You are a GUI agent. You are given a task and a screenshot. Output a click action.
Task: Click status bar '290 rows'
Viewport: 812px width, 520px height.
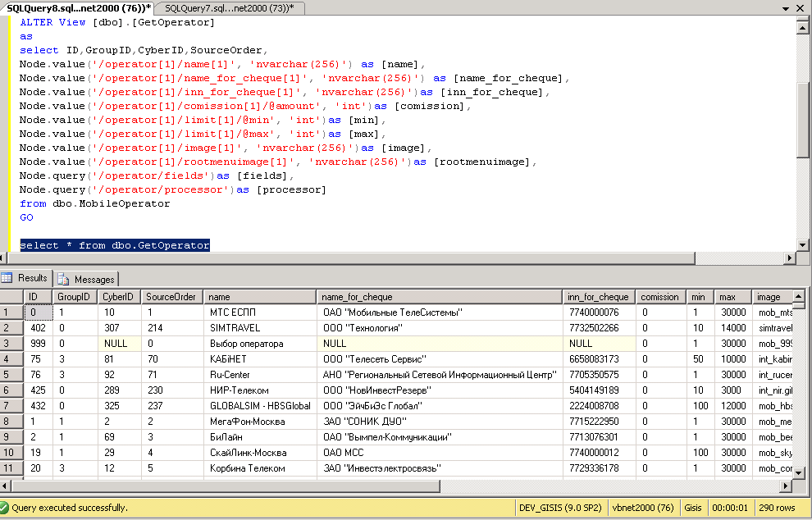[x=777, y=508]
